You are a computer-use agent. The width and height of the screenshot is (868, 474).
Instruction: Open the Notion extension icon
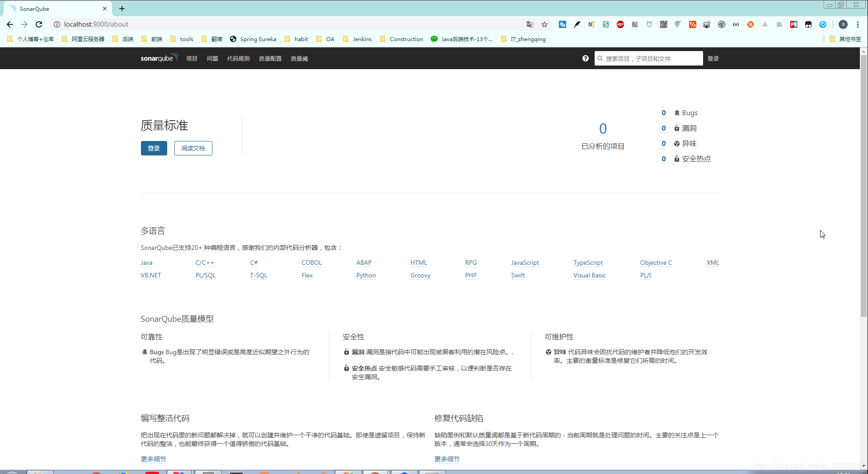pyautogui.click(x=591, y=24)
